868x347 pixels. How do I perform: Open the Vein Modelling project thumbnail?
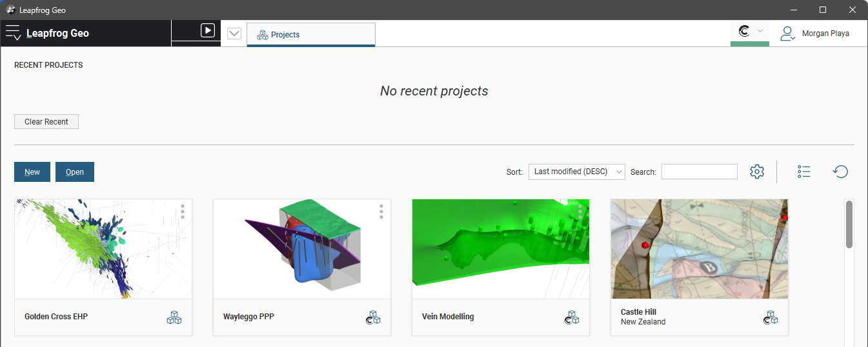(500, 249)
